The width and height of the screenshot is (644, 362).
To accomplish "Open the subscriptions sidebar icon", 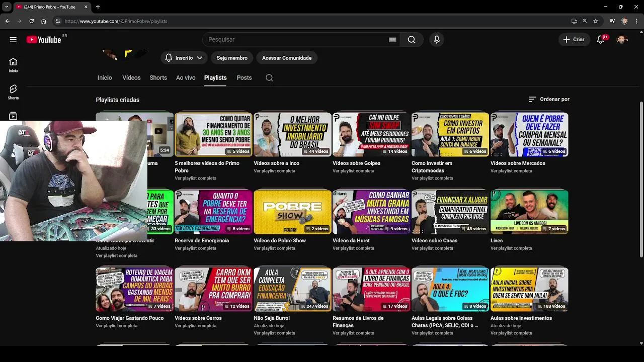I will click(13, 116).
